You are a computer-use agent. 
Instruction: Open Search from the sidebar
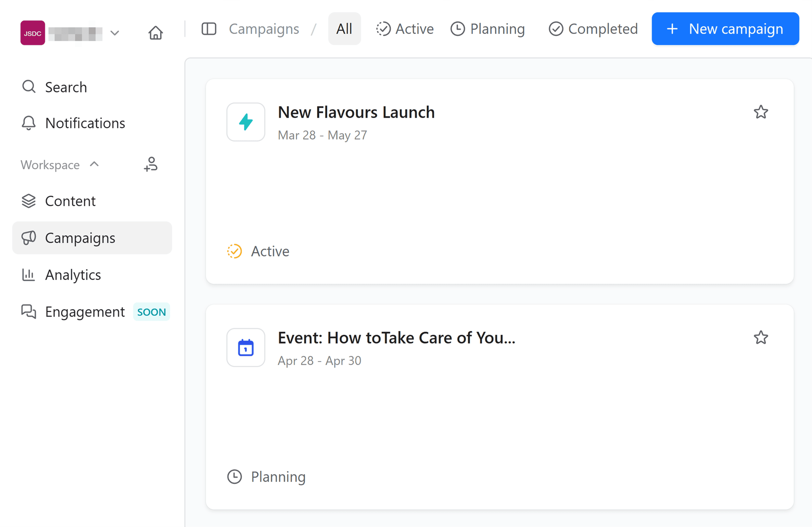[x=66, y=87]
